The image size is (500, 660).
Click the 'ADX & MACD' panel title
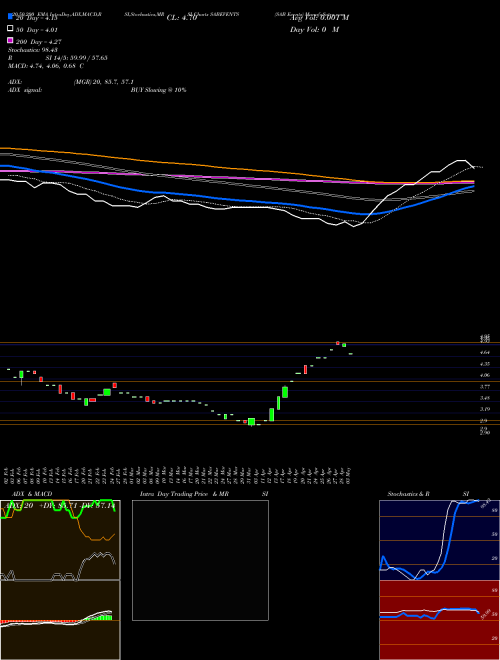pyautogui.click(x=32, y=494)
